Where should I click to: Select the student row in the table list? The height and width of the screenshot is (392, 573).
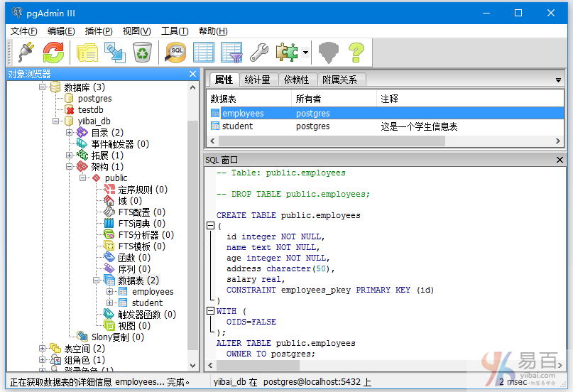tap(237, 126)
